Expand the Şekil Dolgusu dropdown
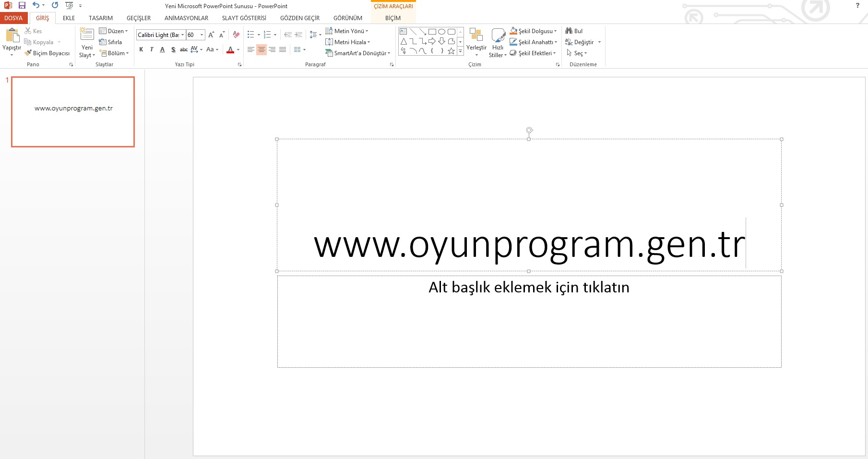Viewport: 868px width, 459px height. pos(556,31)
